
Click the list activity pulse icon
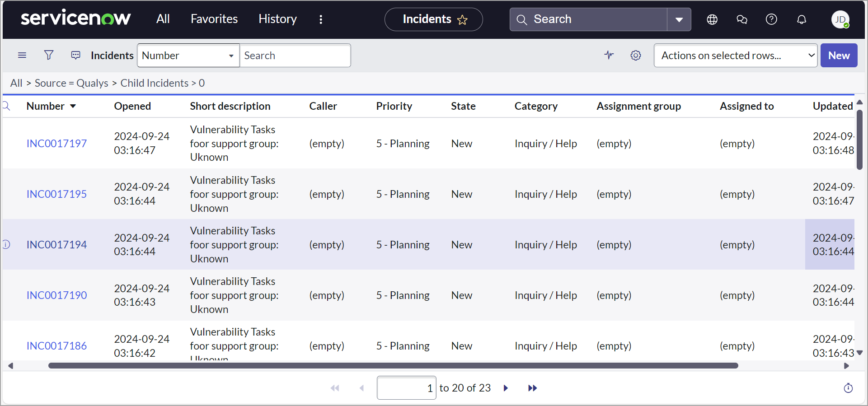pos(609,55)
